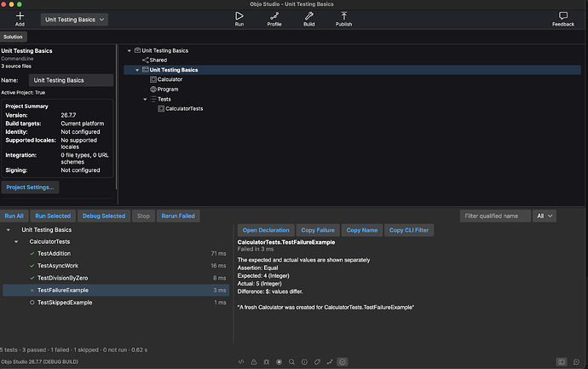588x369 pixels.
Task: Click skipped circle beside TestSkippedExample
Action: 32,303
